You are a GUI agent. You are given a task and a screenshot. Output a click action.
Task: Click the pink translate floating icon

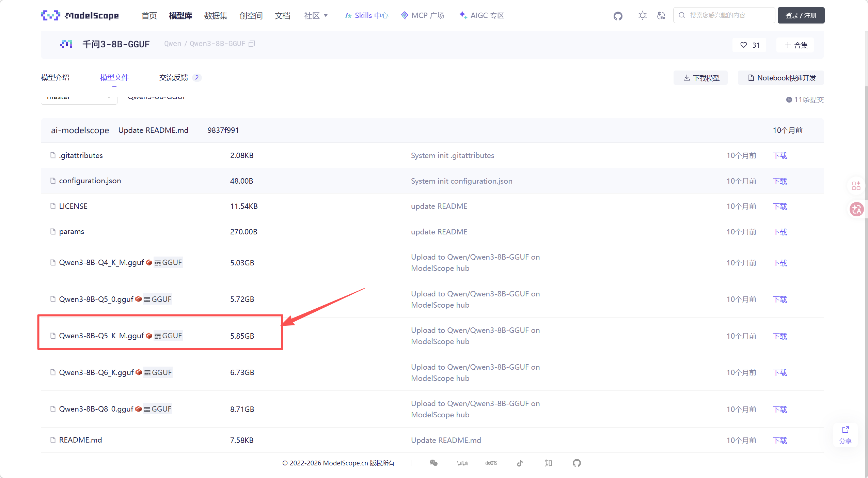[x=856, y=209]
